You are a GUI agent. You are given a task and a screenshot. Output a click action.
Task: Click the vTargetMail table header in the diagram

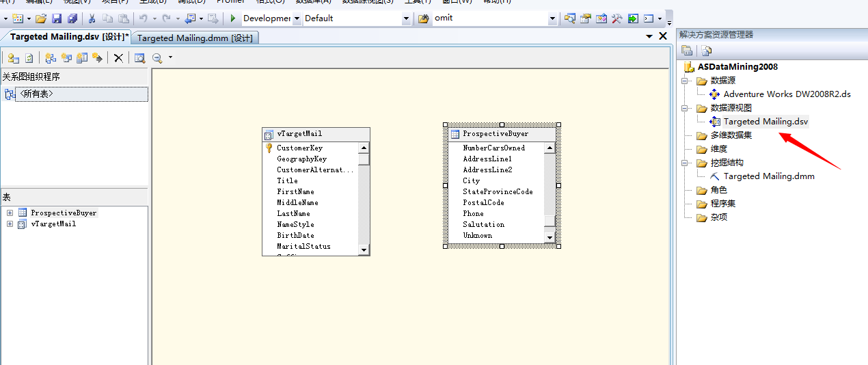click(316, 134)
